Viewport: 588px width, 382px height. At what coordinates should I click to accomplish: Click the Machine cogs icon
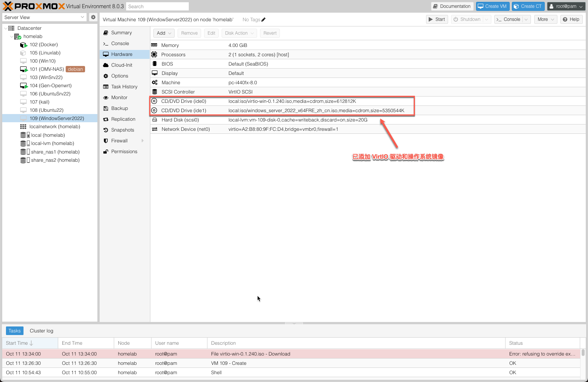[x=154, y=83]
